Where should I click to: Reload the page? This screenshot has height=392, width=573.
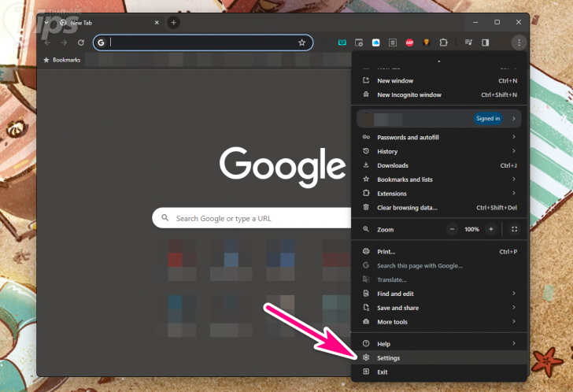point(81,43)
